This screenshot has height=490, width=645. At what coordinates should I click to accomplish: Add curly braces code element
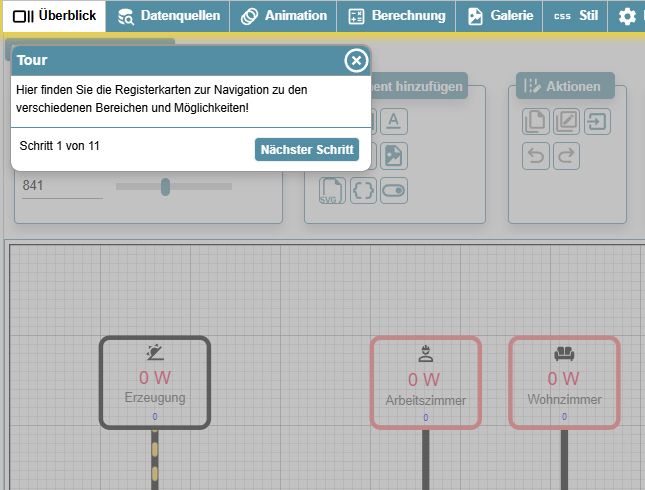[x=363, y=190]
